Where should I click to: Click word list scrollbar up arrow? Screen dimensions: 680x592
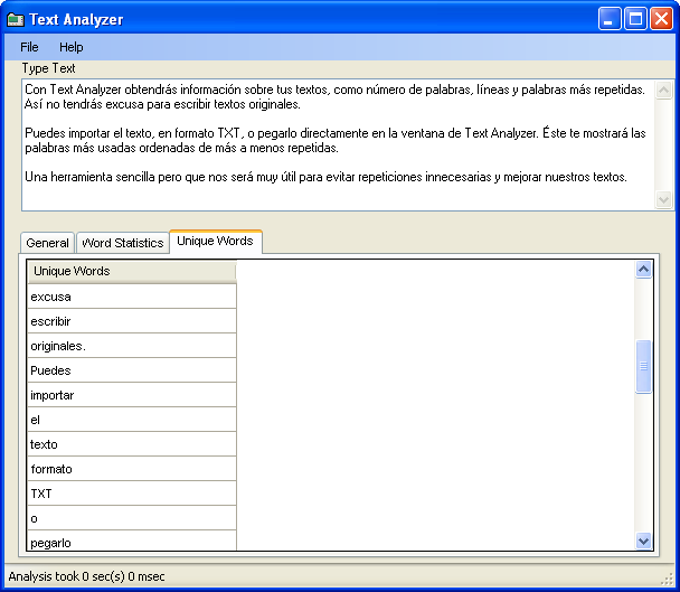(x=644, y=270)
